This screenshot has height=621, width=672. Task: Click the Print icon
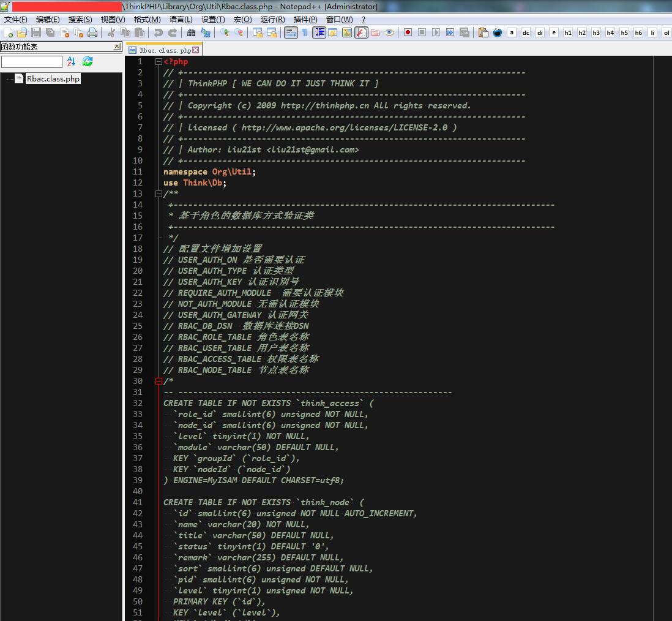92,32
